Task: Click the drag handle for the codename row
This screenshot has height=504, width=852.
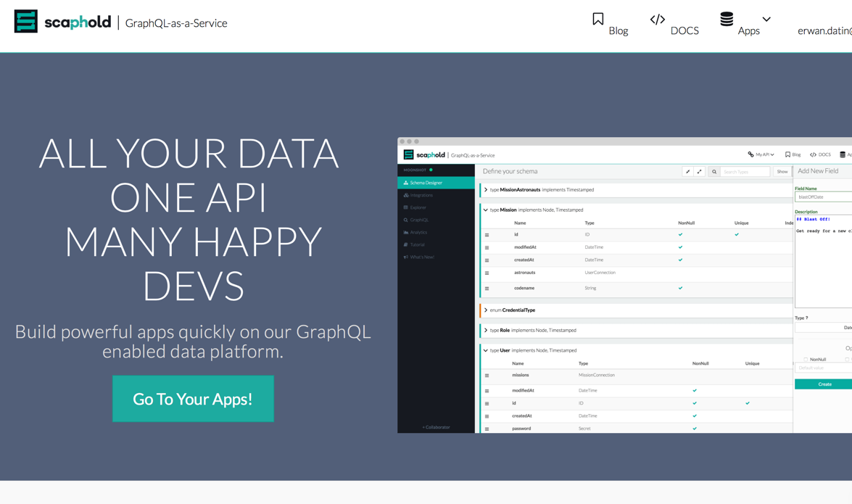Action: [487, 288]
